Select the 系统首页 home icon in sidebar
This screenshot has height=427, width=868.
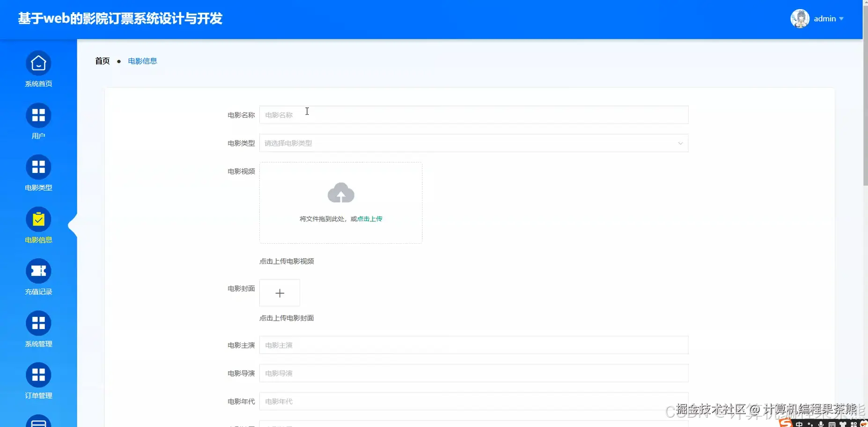[38, 62]
